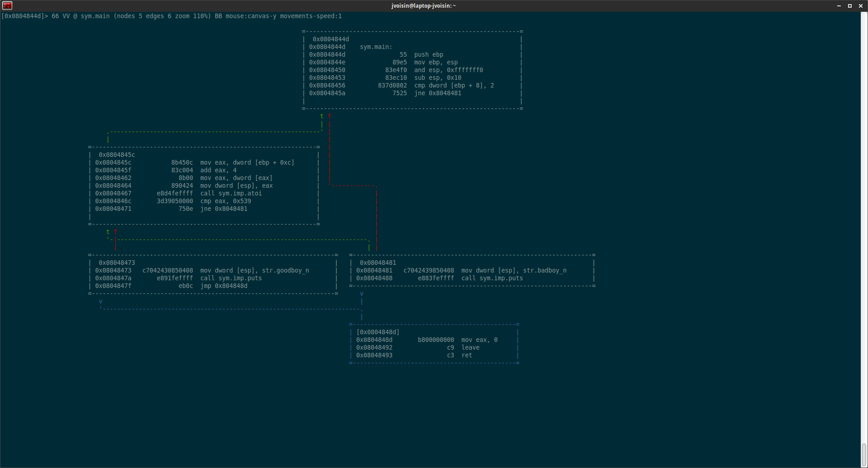Click the str.badboy_n instruction line

coord(514,270)
